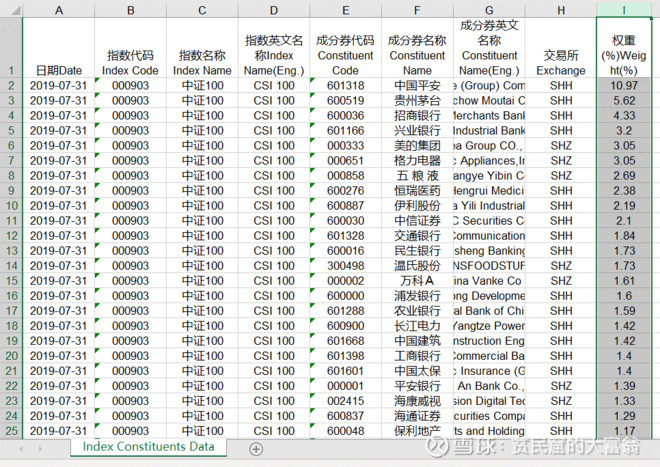Select weight cell 10.97
The height and width of the screenshot is (467, 660).
[x=624, y=85]
